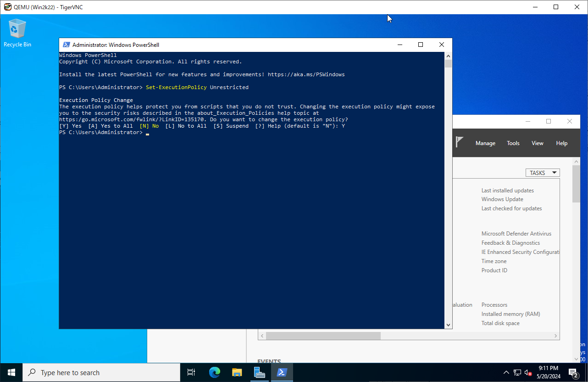Image resolution: width=588 pixels, height=382 pixels.
Task: Open the Recycle Bin desktop icon
Action: pyautogui.click(x=17, y=32)
